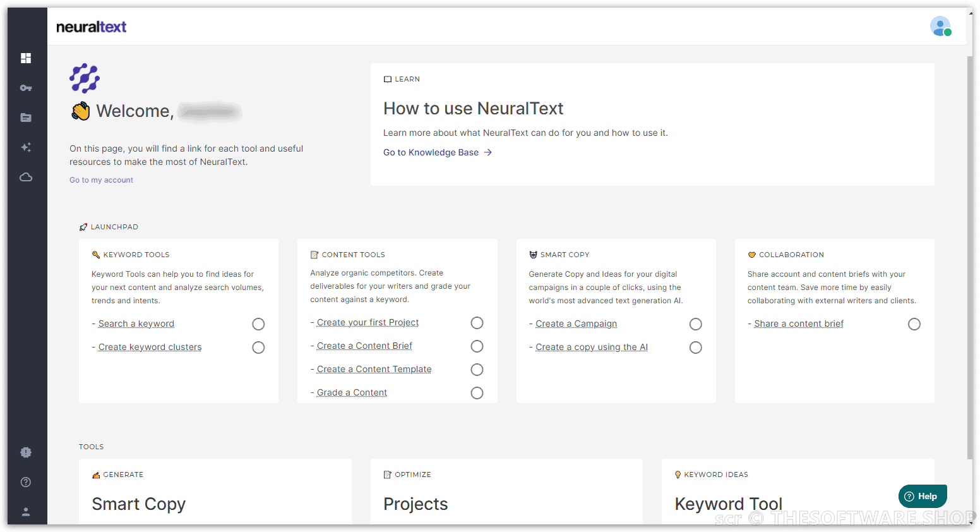Open the key-shaped keyword icon in sidebar
980x532 pixels.
[26, 88]
